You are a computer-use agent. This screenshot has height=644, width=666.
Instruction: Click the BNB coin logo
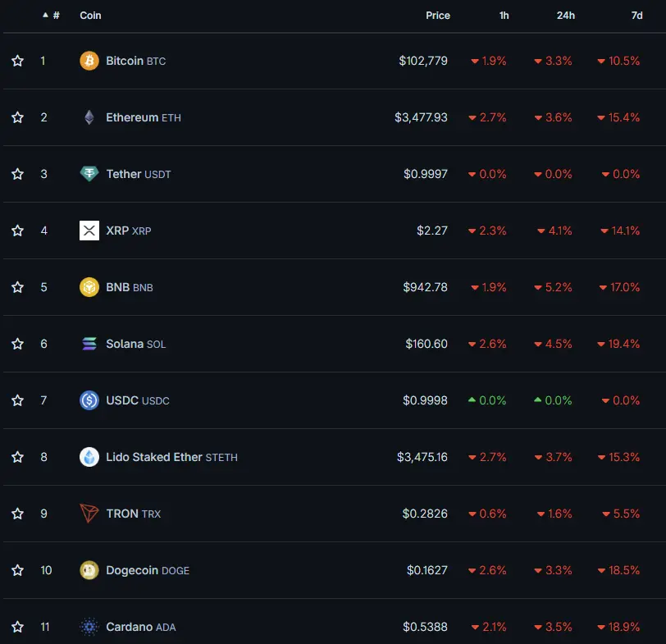(89, 287)
